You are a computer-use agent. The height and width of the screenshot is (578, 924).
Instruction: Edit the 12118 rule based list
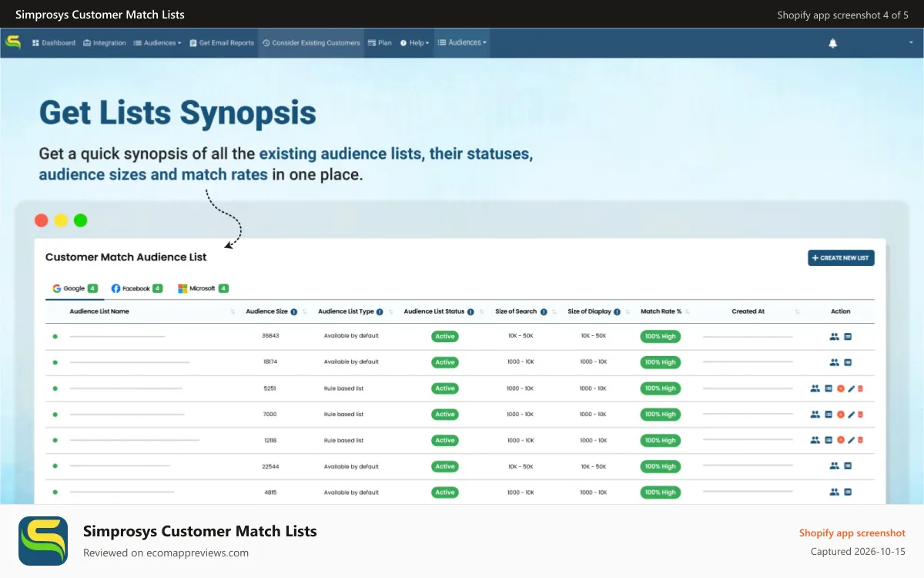851,440
